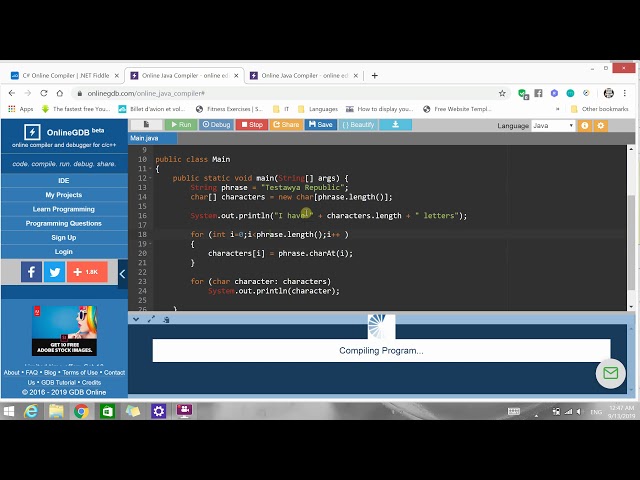This screenshot has height=480, width=640.
Task: Share on Twitter icon
Action: (x=54, y=272)
